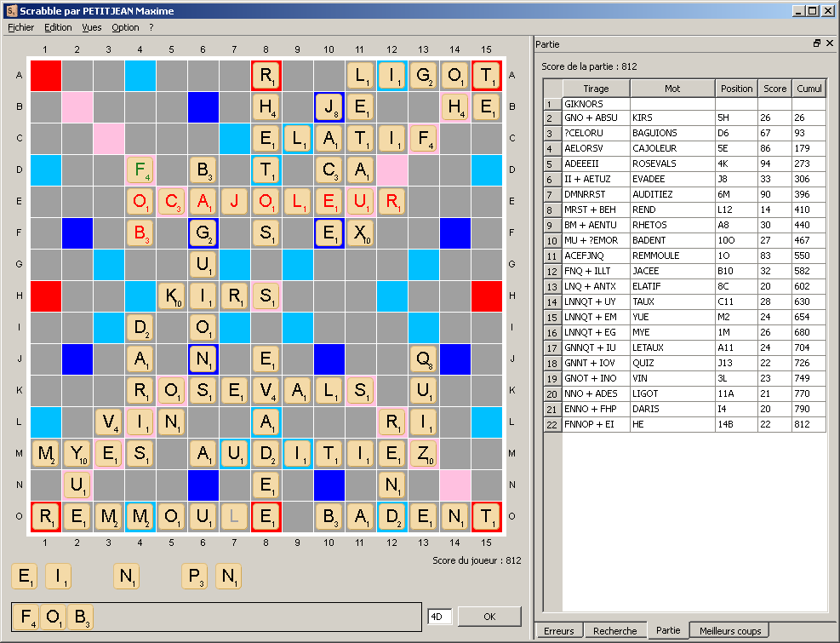Click the light blue square at A4
Image resolution: width=840 pixels, height=643 pixels.
(x=140, y=75)
